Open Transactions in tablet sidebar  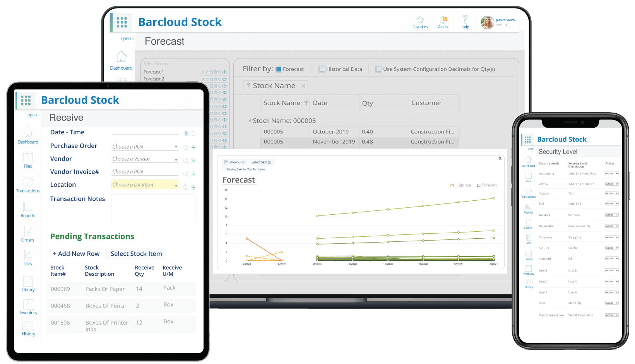coord(28,185)
